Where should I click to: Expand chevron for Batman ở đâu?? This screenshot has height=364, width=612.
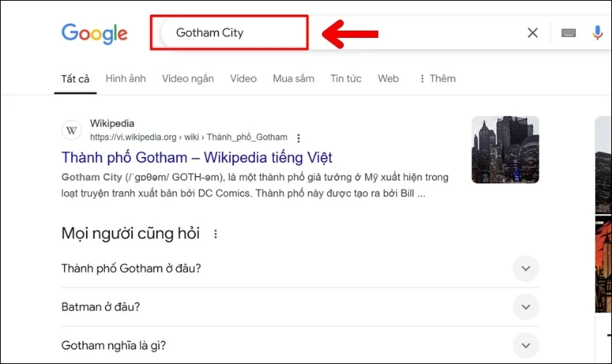pos(526,307)
